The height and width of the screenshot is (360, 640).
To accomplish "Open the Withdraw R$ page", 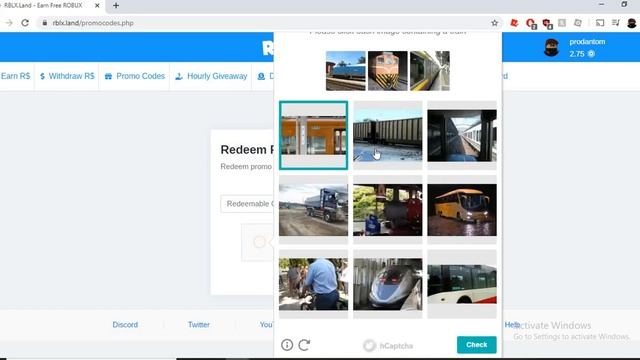I will [x=67, y=76].
